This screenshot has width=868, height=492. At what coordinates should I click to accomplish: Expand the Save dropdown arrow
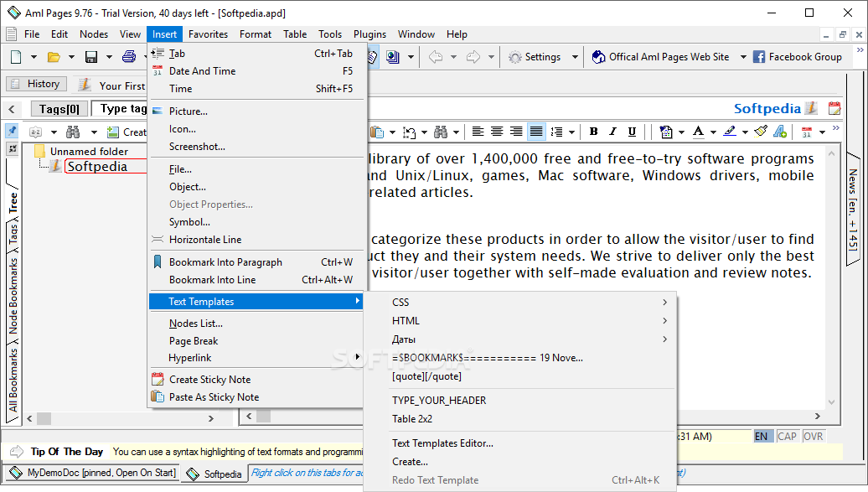[x=109, y=57]
